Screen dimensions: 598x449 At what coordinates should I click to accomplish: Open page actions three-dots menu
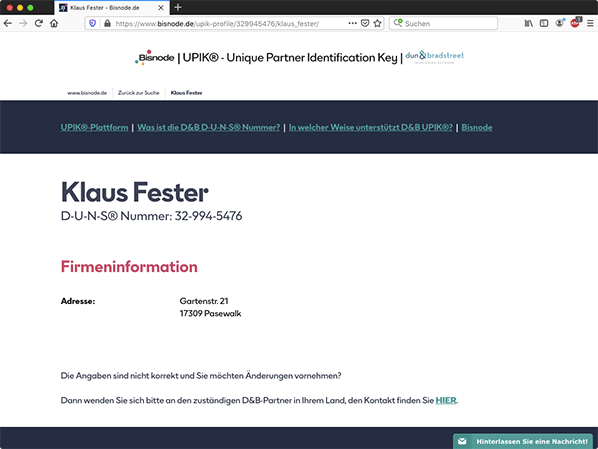(x=352, y=23)
